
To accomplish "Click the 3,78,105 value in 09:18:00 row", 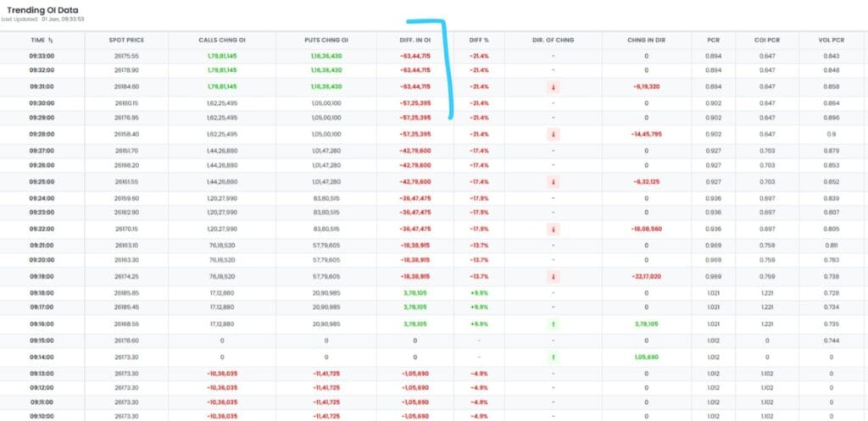I will pos(415,292).
